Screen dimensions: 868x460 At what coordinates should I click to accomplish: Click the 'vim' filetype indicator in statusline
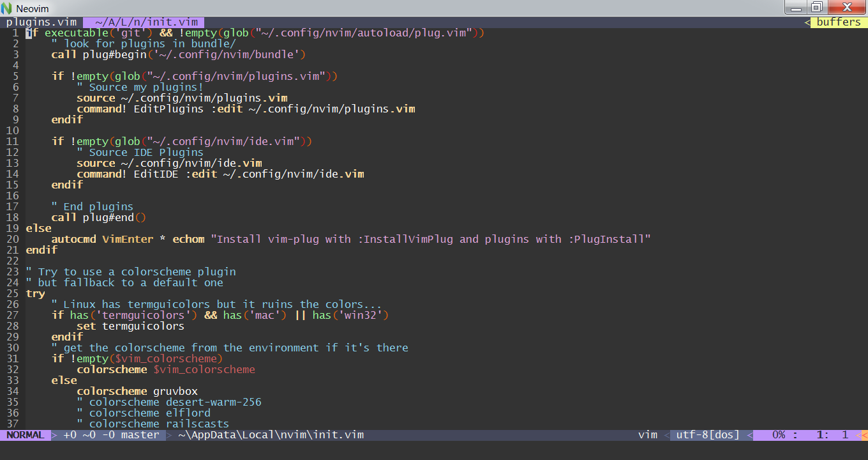click(x=648, y=435)
